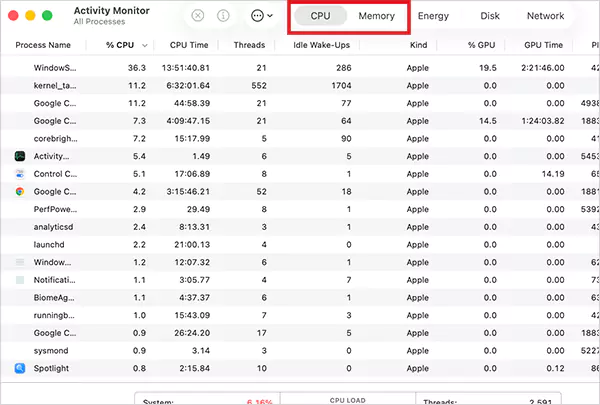Select the corebrightnessd process row
The image size is (600, 405).
[300, 139]
